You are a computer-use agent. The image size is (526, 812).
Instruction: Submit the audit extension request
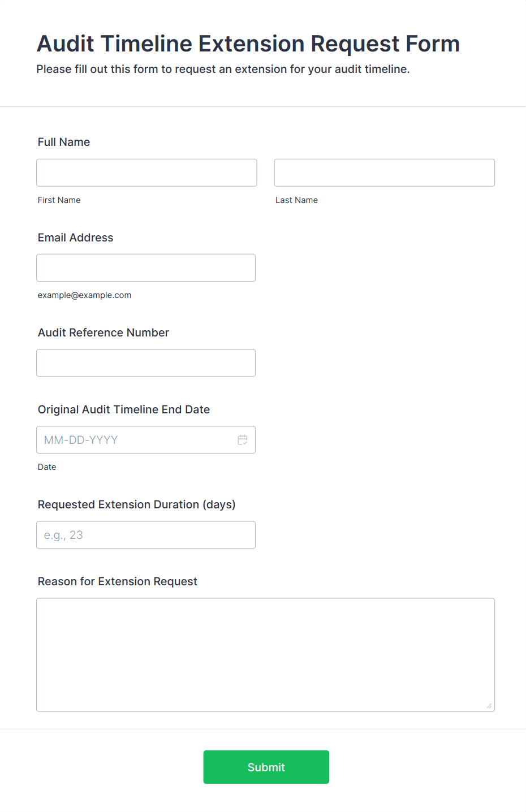pyautogui.click(x=266, y=767)
